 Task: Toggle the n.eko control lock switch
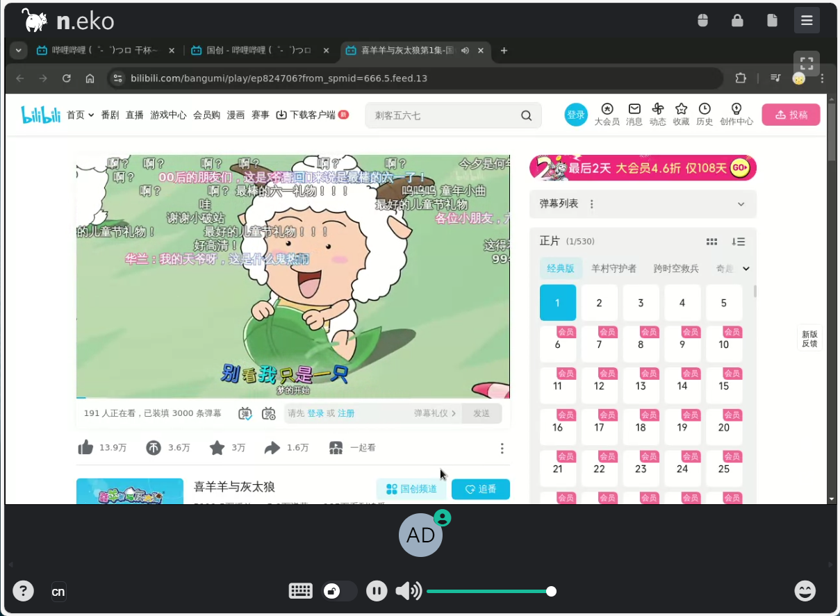pos(340,592)
